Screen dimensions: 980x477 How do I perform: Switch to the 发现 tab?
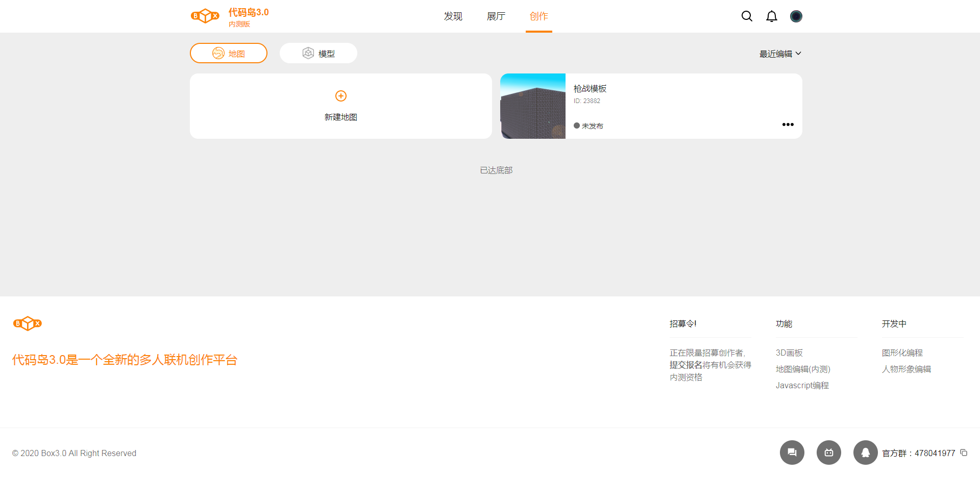453,16
